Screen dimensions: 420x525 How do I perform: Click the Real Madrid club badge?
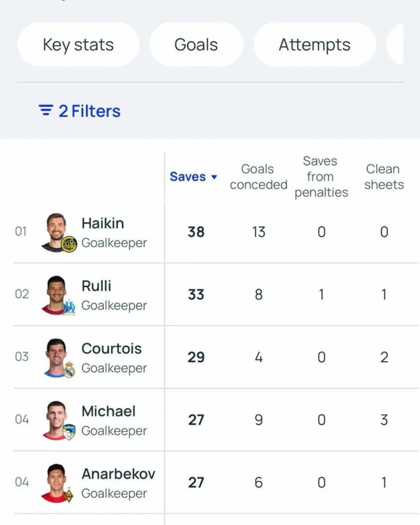pos(69,370)
